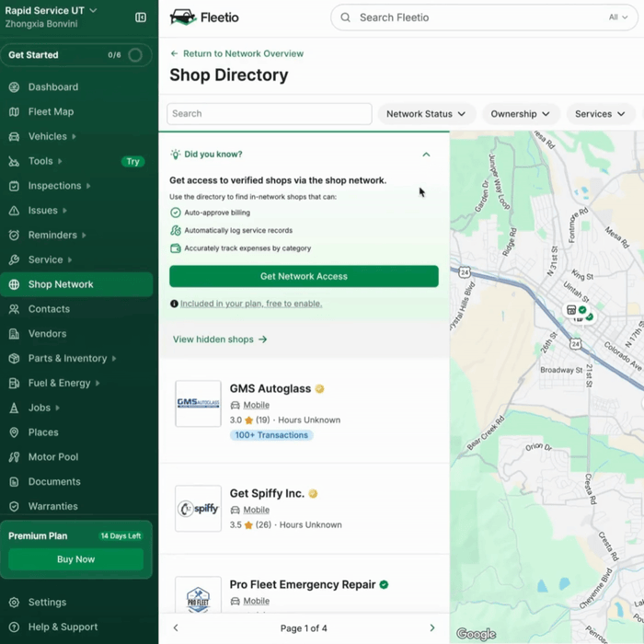
Task: Click the GMS Autoglass gold badge
Action: tap(319, 388)
